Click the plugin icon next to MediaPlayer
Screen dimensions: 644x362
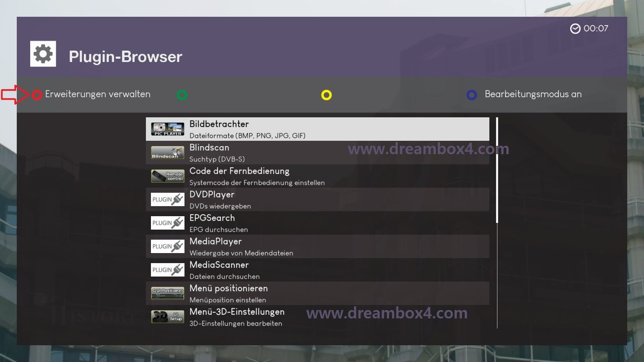click(x=168, y=246)
